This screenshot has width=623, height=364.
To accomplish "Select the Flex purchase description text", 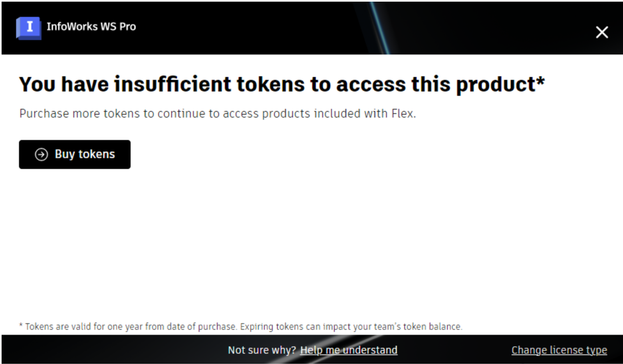I will [x=217, y=113].
